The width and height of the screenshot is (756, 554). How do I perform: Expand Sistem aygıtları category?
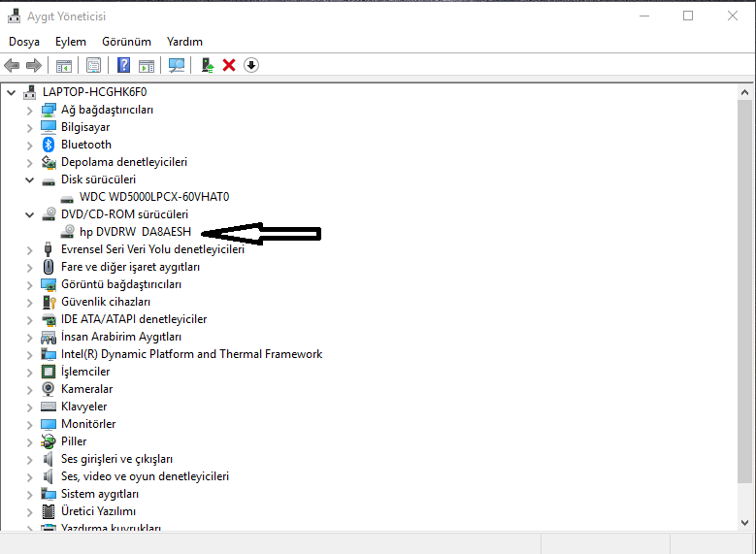pyautogui.click(x=30, y=494)
